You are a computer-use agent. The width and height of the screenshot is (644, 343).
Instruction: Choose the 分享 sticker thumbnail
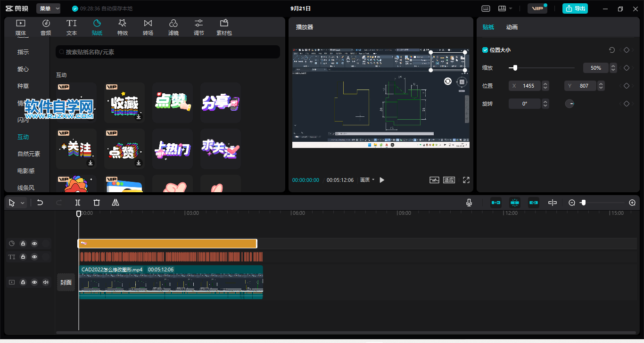221,103
